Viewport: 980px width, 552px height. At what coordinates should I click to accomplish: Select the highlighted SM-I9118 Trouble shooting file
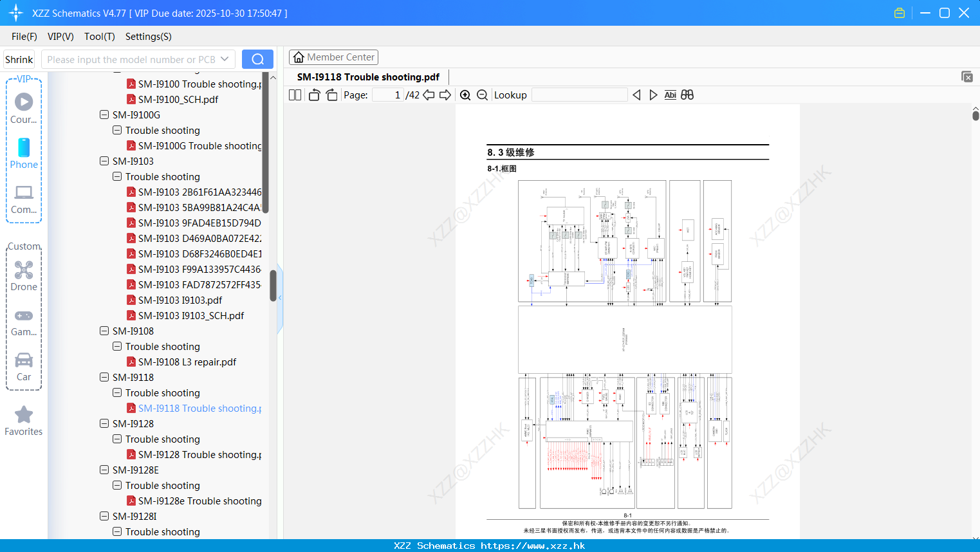coord(199,408)
